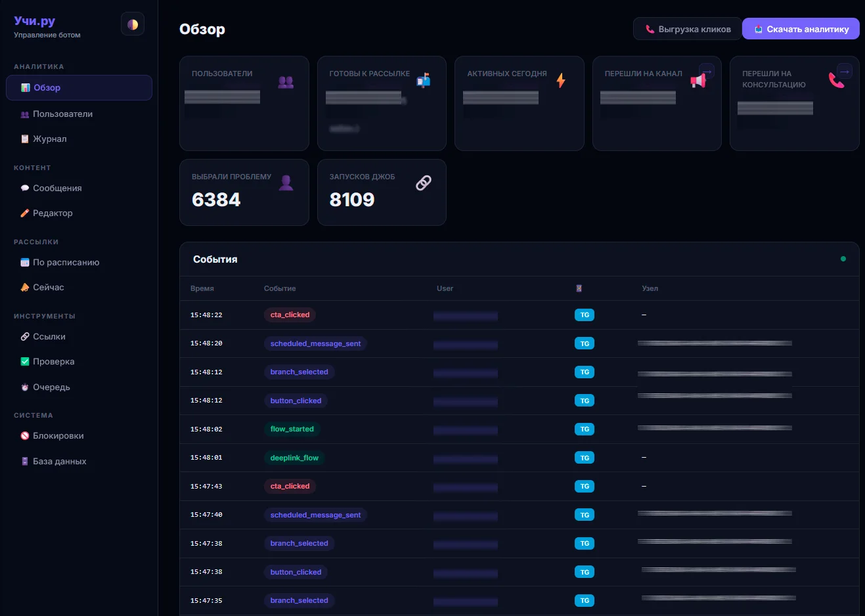Open arrow button on Перешли на канал card

[707, 71]
